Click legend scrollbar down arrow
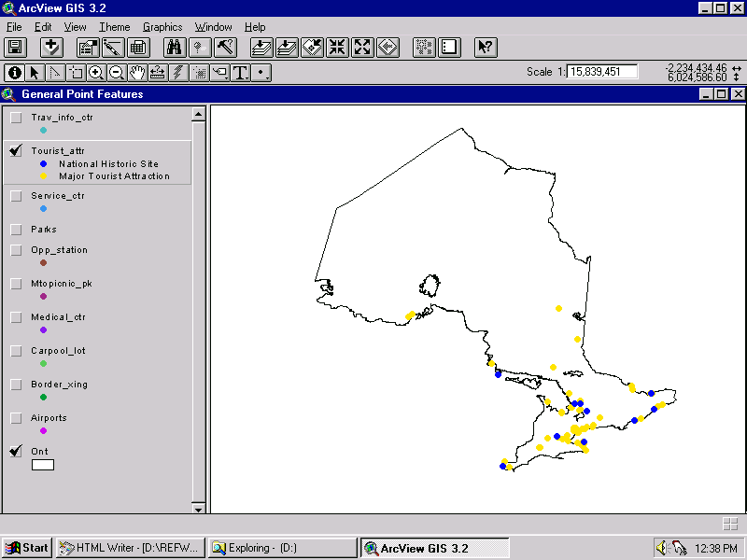 coord(199,508)
